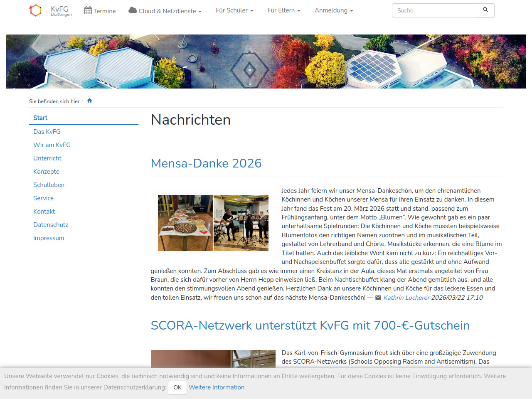The image size is (532, 399).
Task: Open Unterricht from sidebar navigation
Action: pyautogui.click(x=47, y=158)
